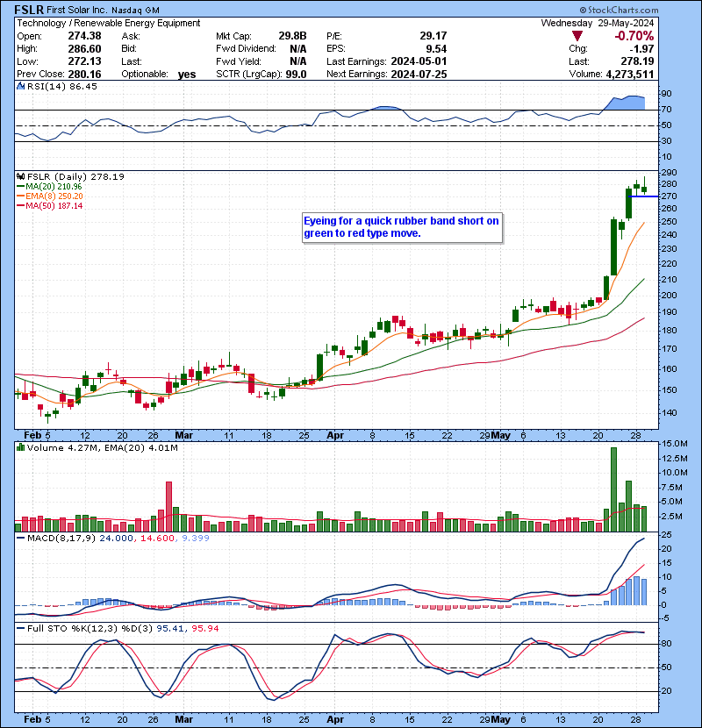Viewport: 702px width, 728px height.
Task: Click the Nasdaq GM exchange label
Action: click(x=135, y=11)
